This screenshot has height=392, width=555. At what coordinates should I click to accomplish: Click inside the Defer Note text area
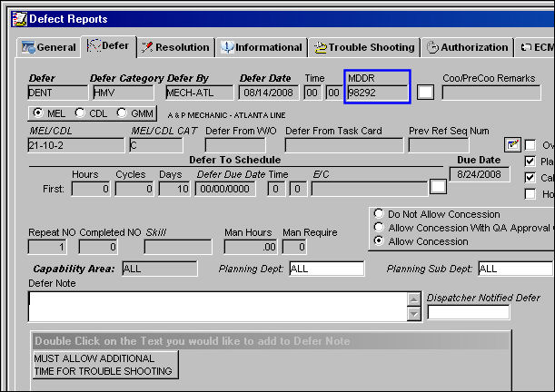217,307
